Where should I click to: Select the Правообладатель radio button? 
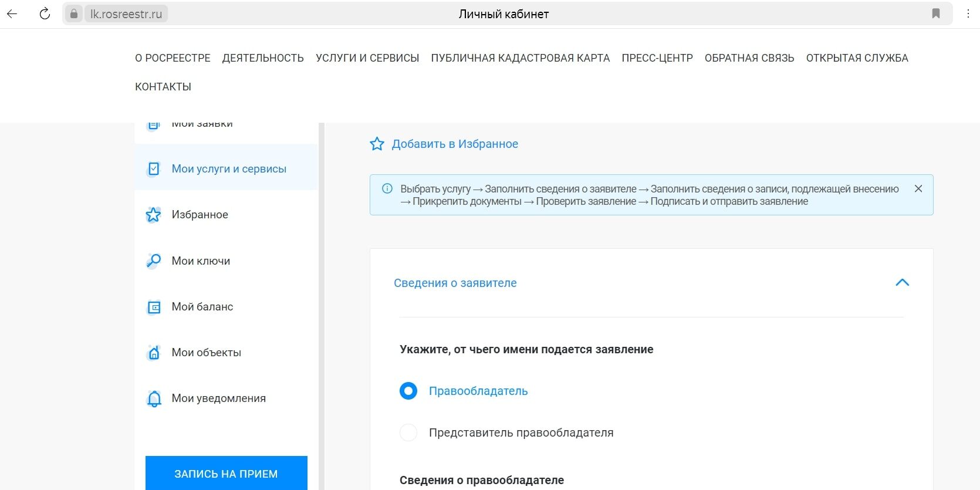coord(408,391)
